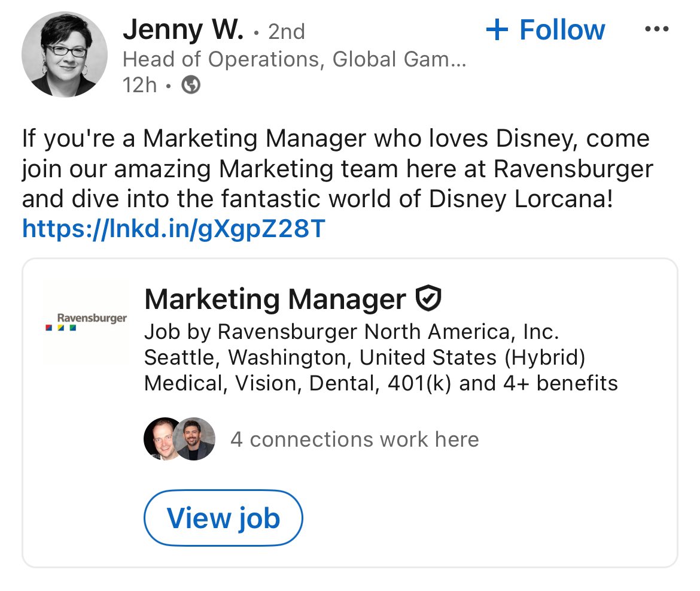Open the Marketing Manager job title
The height and width of the screenshot is (591, 700).
click(275, 299)
